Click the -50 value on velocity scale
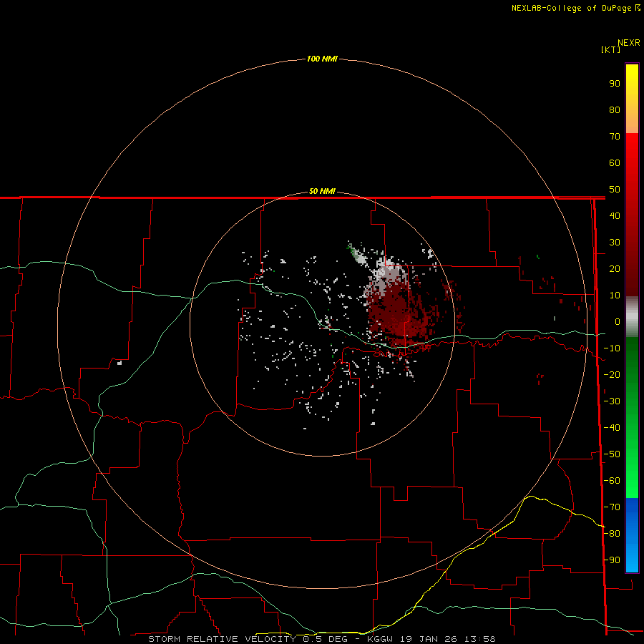This screenshot has width=644, height=644. [612, 454]
